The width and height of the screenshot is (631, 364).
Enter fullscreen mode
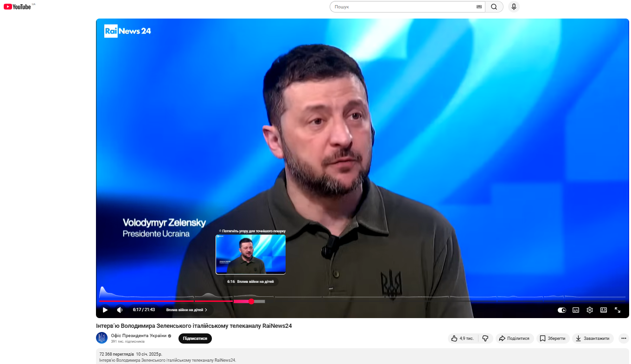tap(617, 310)
